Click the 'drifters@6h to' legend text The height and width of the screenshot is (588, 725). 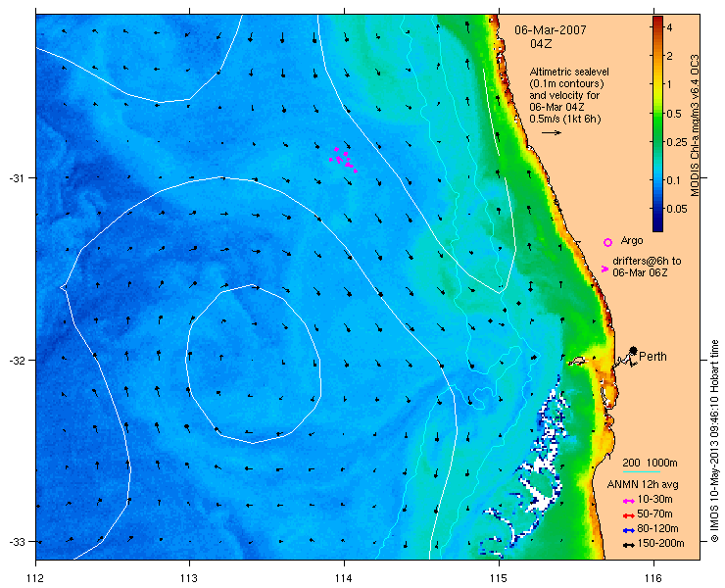point(647,261)
